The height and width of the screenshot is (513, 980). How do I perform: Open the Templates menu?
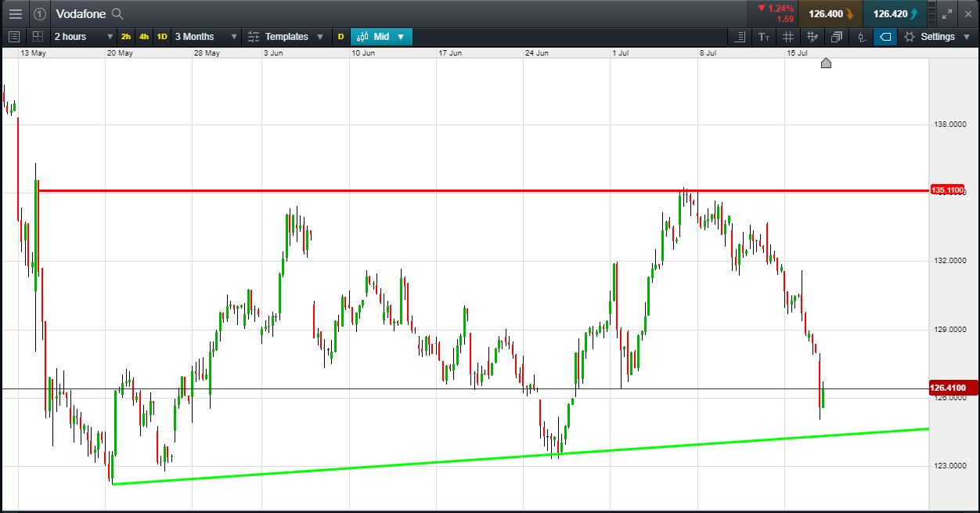point(285,37)
